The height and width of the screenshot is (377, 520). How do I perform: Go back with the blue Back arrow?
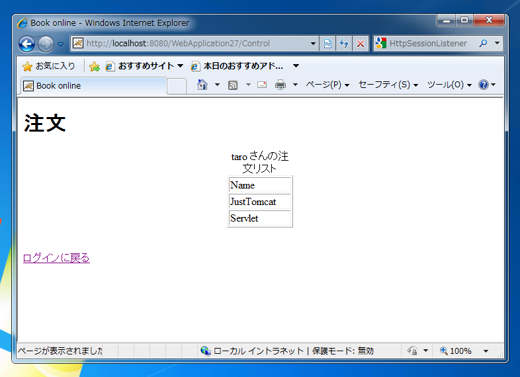pos(27,44)
